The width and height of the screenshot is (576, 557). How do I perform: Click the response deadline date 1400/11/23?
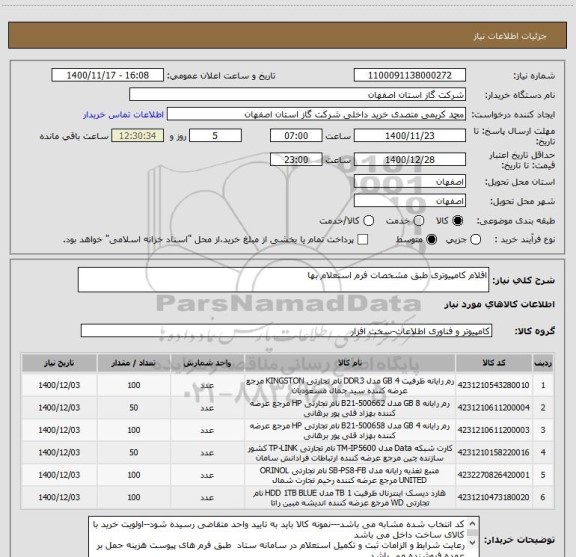tap(410, 136)
